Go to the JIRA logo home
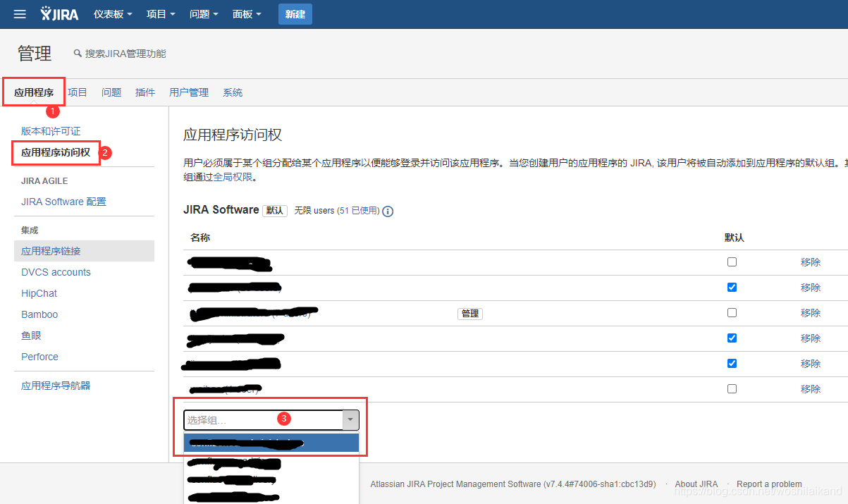Viewport: 848px width, 504px height. coord(59,14)
